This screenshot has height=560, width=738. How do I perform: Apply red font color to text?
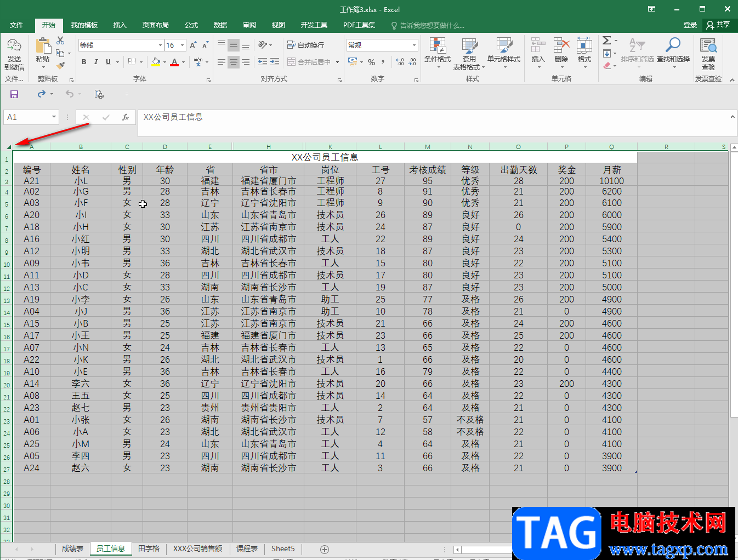coord(174,62)
